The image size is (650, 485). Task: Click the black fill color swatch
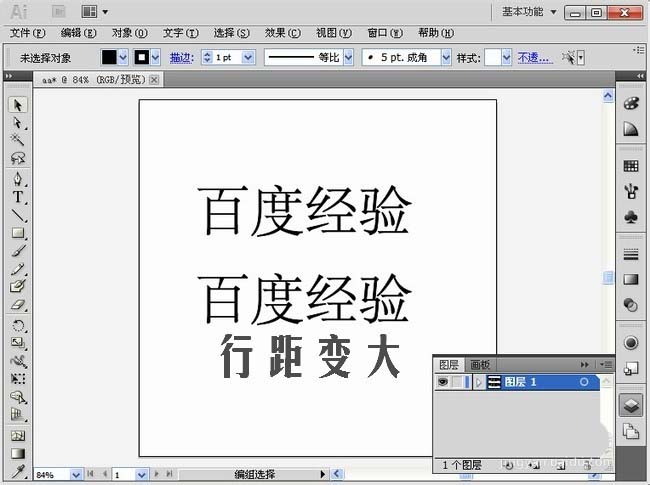(x=109, y=57)
